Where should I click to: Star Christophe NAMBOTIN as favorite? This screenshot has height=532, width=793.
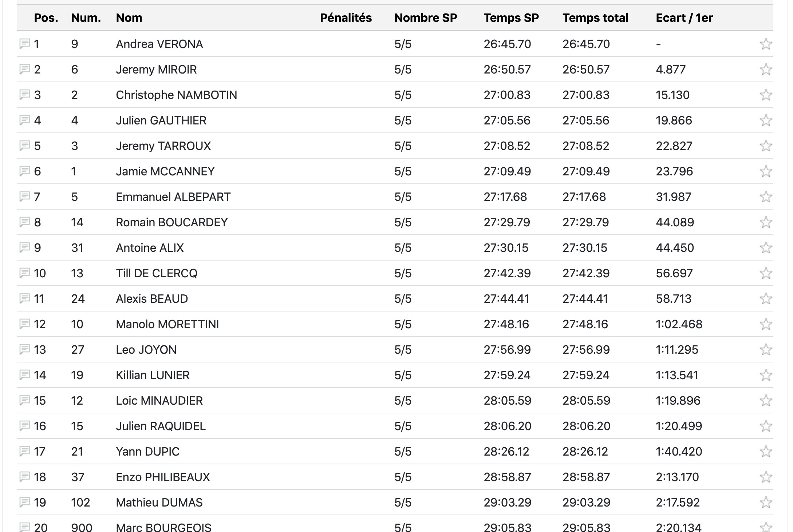tap(766, 95)
